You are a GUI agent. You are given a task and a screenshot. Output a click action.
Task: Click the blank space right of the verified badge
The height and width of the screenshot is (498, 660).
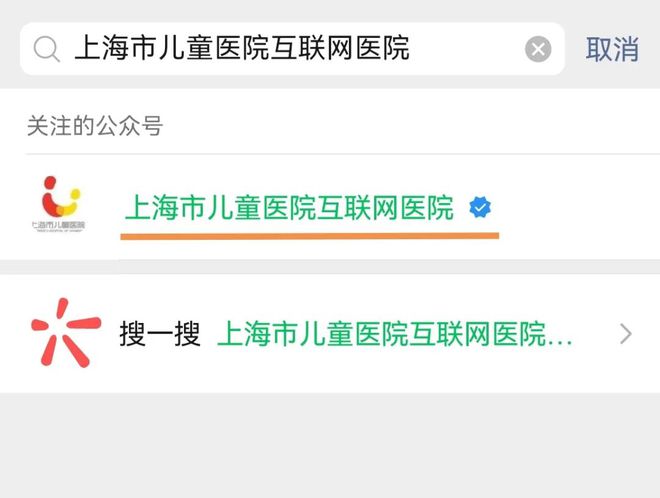click(575, 207)
